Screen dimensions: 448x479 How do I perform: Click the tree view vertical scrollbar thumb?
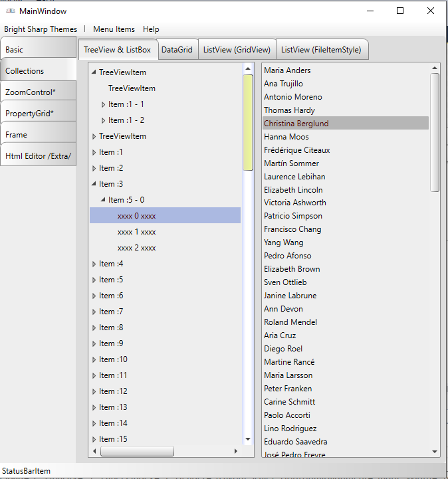pyautogui.click(x=247, y=122)
